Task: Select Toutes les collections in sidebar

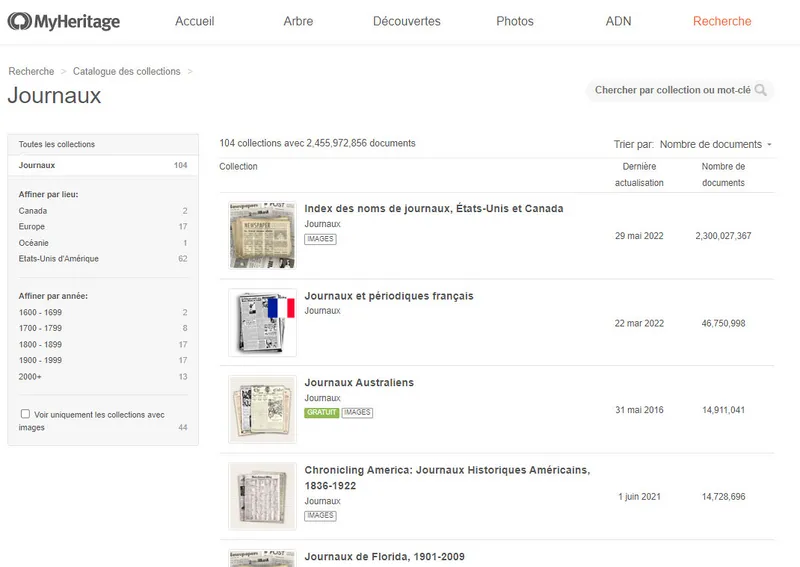Action: click(103, 144)
